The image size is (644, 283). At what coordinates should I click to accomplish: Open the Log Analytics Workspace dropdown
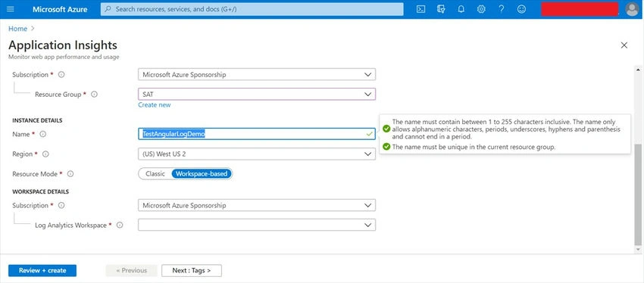tap(257, 225)
